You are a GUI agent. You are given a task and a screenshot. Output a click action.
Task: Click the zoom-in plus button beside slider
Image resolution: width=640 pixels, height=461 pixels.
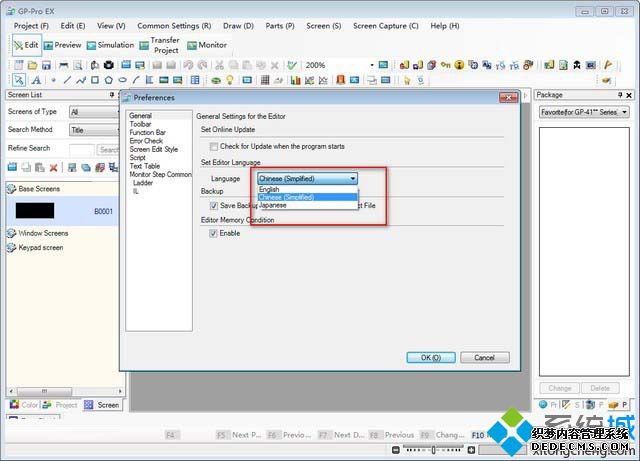(x=471, y=450)
